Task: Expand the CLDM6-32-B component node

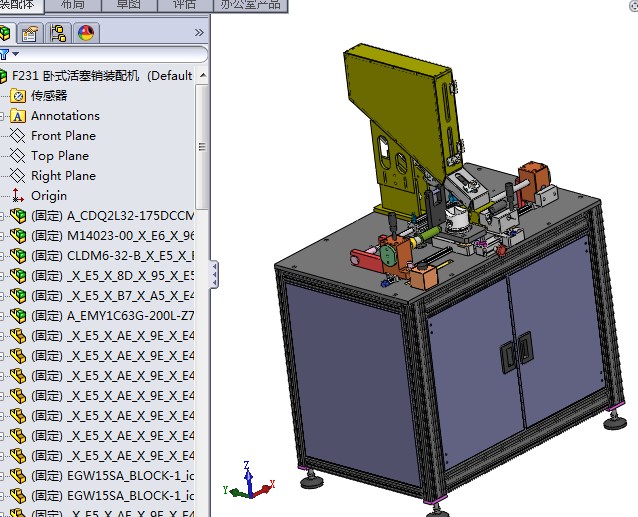Action: (2, 256)
